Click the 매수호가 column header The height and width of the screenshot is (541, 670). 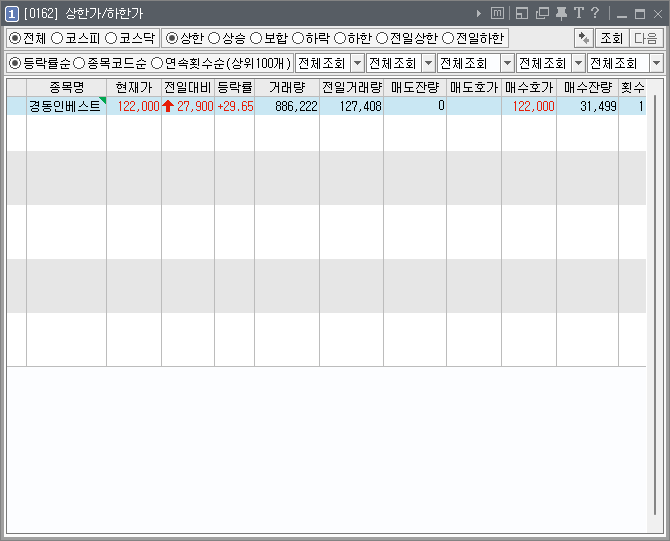(x=529, y=88)
